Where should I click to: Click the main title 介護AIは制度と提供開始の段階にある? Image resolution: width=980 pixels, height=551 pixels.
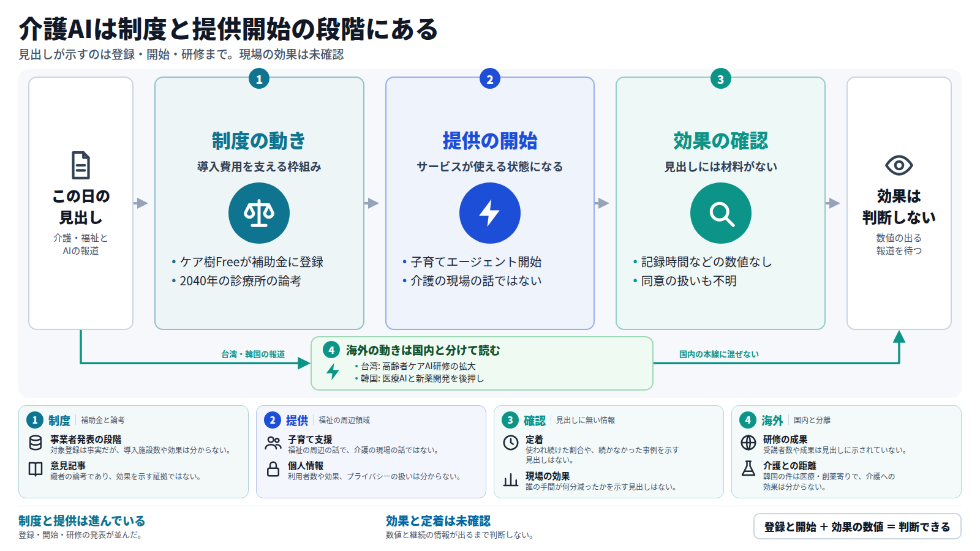coord(228,29)
